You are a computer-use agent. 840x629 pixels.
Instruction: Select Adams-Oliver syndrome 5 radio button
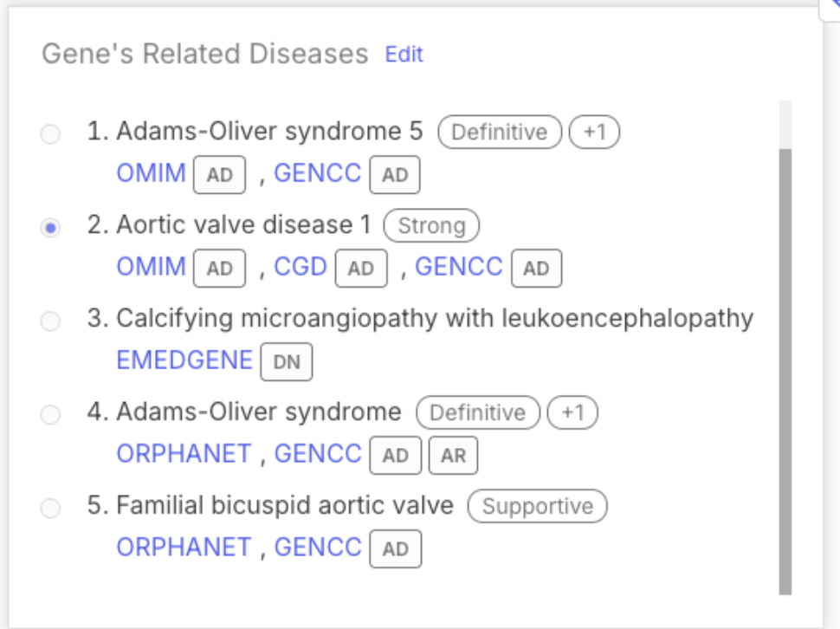[x=51, y=134]
